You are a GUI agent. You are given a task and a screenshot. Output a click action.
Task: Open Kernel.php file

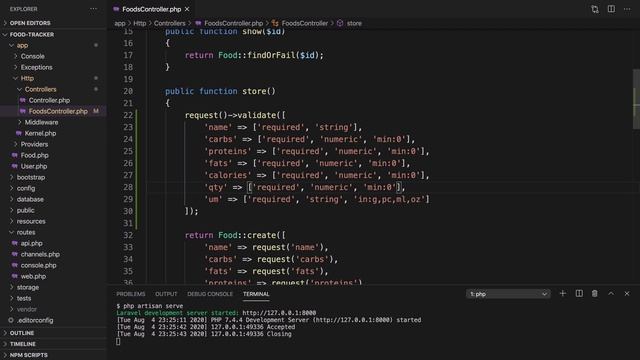(40, 133)
